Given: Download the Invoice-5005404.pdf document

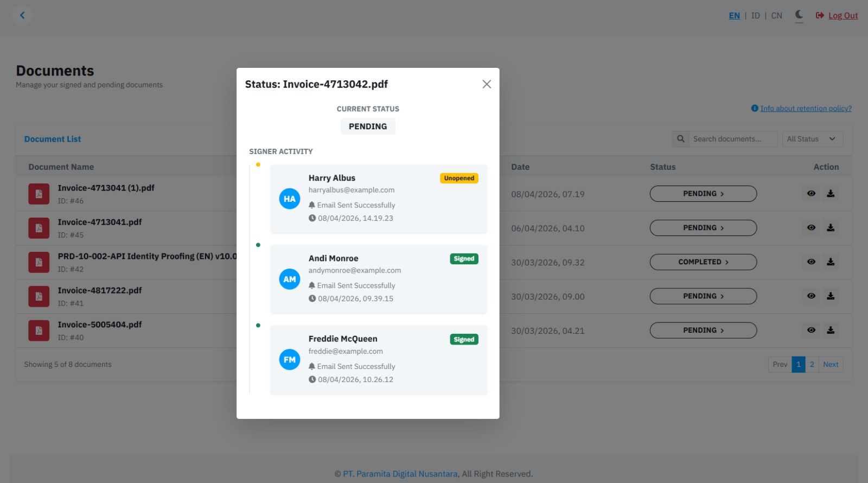Looking at the screenshot, I should click(831, 331).
